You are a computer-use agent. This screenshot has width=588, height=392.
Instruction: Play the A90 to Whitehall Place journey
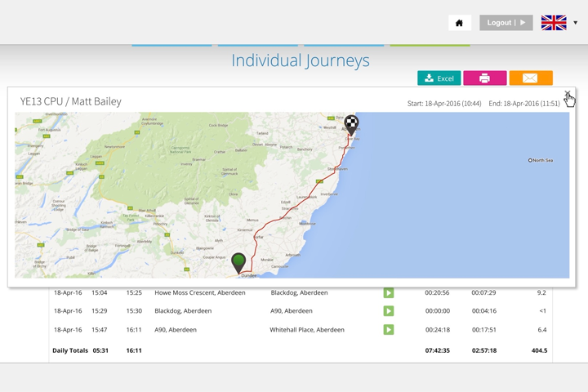pos(389,330)
